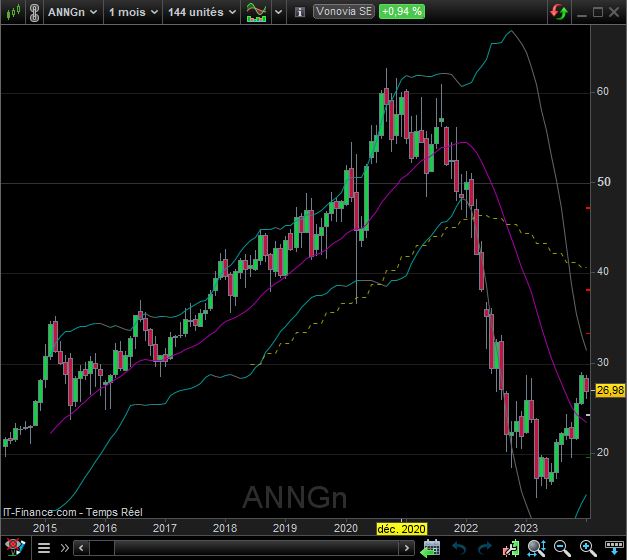Click the 2023 time axis label
Viewport: 629px width, 560px height.
coord(526,529)
